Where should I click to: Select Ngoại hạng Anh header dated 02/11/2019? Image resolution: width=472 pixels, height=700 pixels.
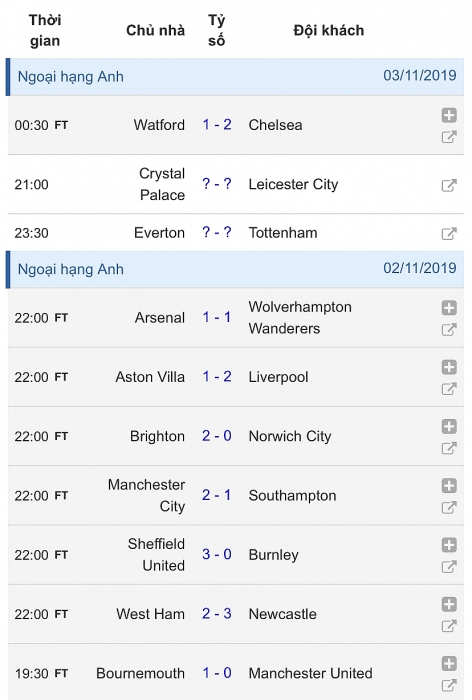click(235, 269)
